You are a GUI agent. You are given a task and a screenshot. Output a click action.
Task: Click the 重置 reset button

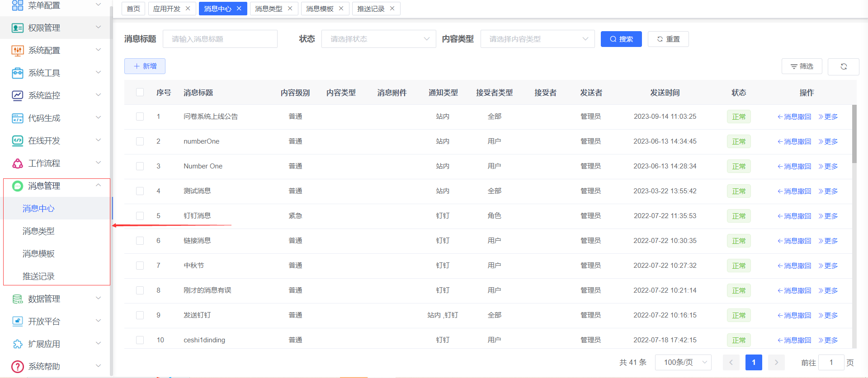668,39
